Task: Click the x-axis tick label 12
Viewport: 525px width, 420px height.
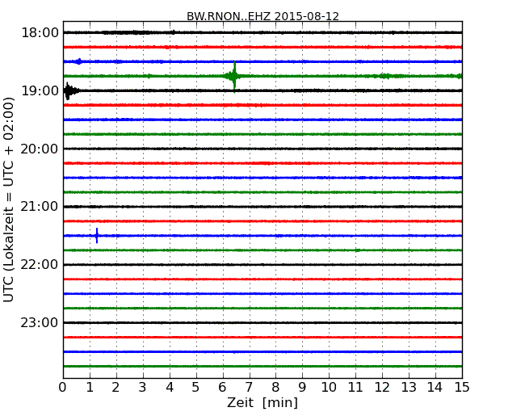Action: click(382, 388)
